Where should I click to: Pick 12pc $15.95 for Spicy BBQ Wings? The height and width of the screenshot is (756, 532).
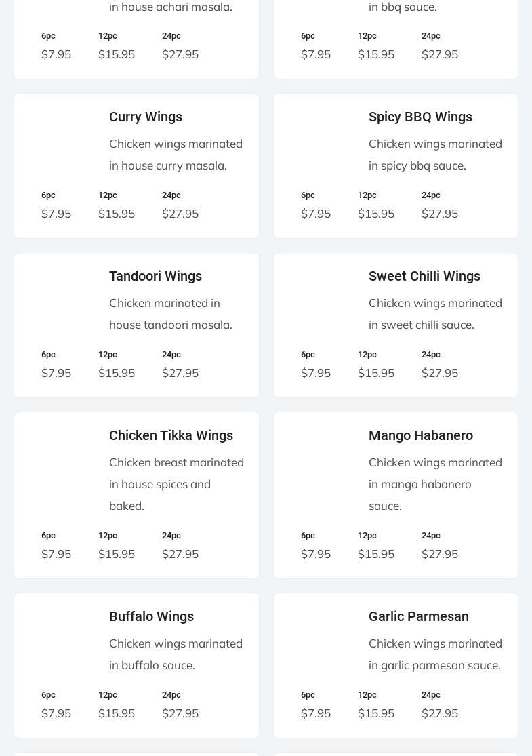pyautogui.click(x=376, y=205)
